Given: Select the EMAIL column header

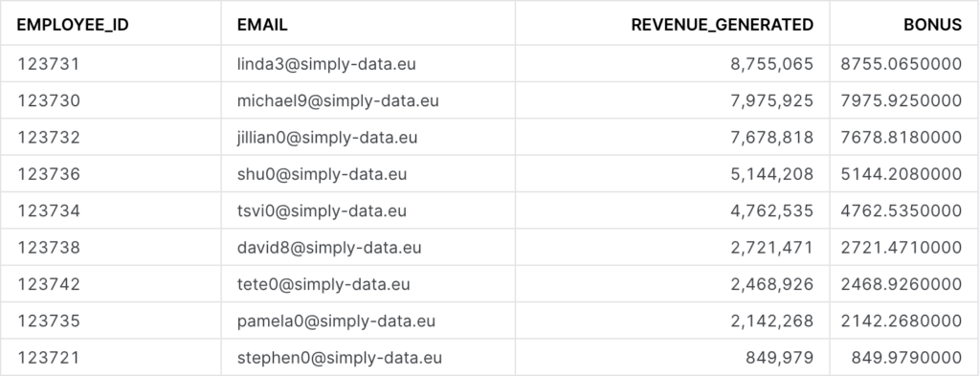Looking at the screenshot, I should click(x=368, y=23).
